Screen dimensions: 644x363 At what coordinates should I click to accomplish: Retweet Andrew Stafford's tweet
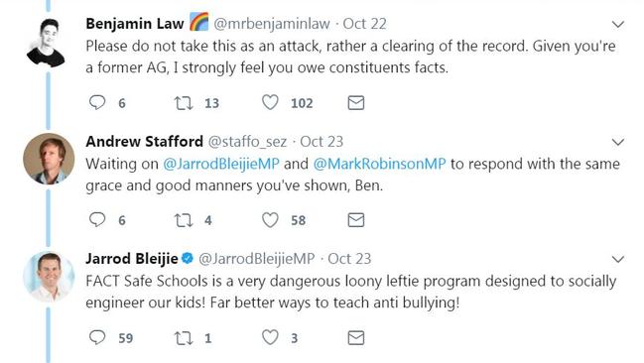point(184,220)
